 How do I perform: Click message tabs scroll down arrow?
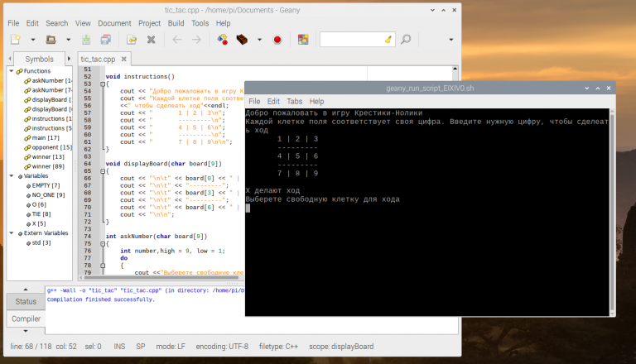pyautogui.click(x=26, y=331)
